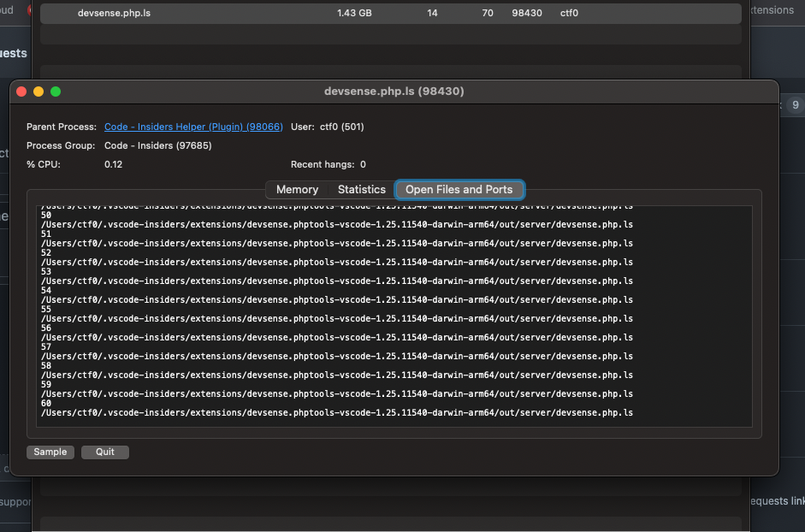The image size is (805, 532).
Task: Click the Sample button
Action: pos(50,452)
